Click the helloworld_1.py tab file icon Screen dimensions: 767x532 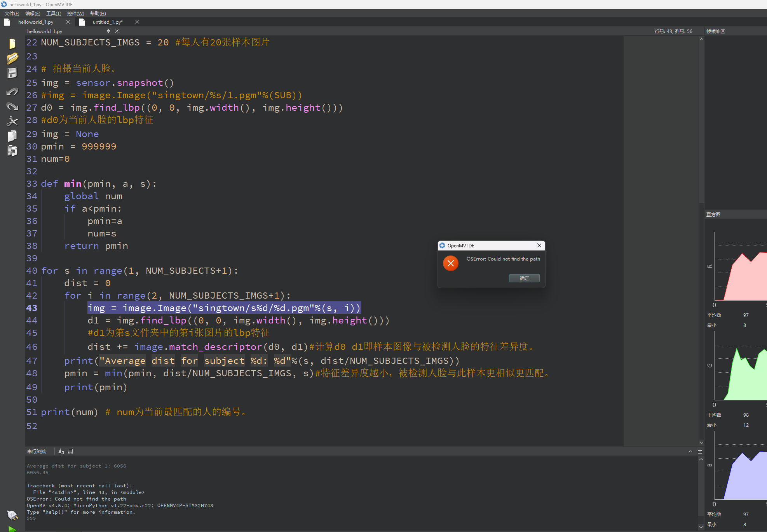(7, 22)
